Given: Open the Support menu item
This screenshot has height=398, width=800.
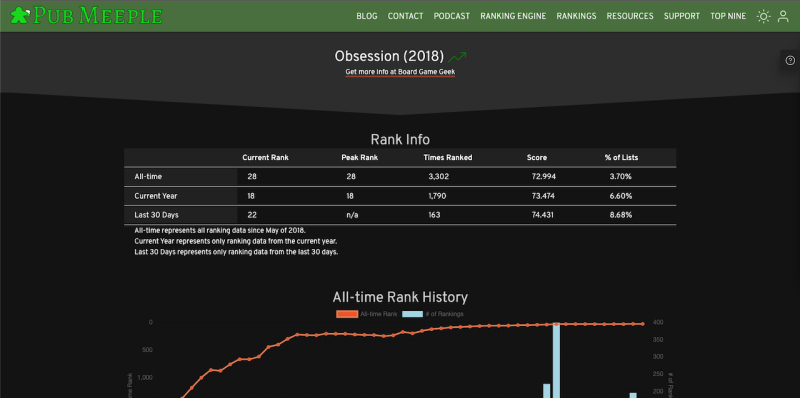Looking at the screenshot, I should 682,16.
